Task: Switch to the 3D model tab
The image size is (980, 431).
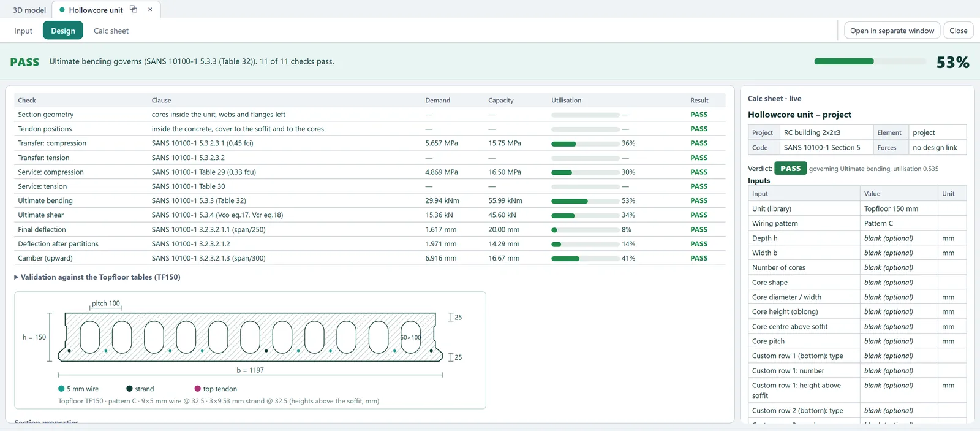Action: click(29, 10)
